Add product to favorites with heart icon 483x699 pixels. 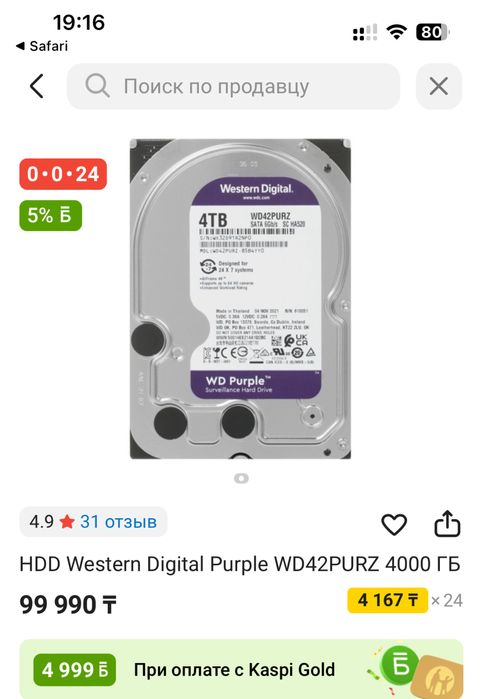[x=394, y=524]
